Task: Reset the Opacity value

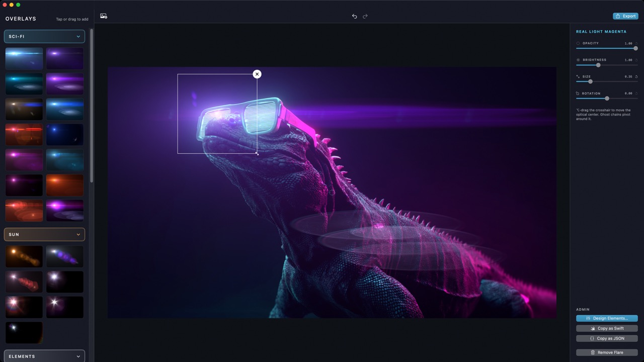Action: (636, 43)
